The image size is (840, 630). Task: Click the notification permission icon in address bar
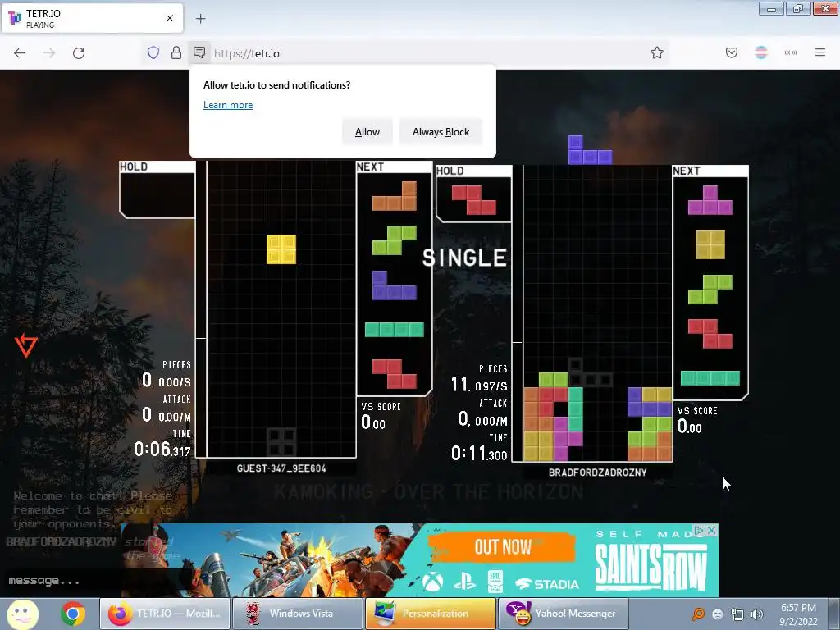[199, 52]
